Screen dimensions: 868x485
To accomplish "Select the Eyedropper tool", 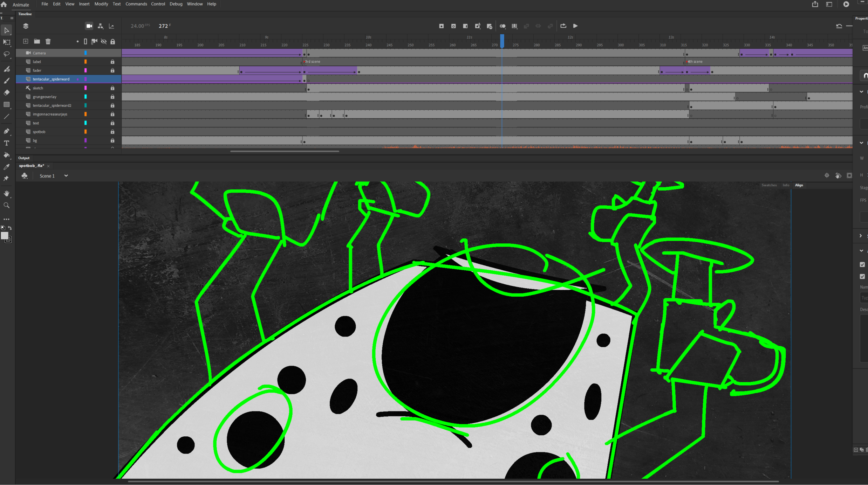I will pos(6,167).
